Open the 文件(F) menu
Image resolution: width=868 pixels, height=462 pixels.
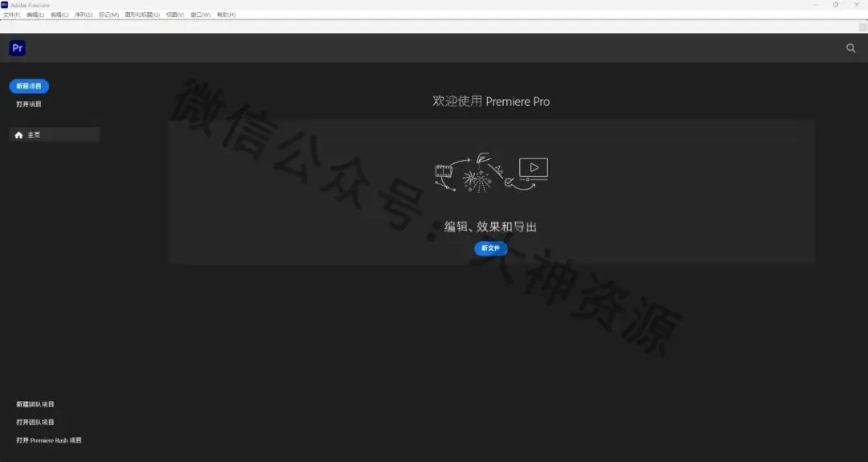pos(11,15)
